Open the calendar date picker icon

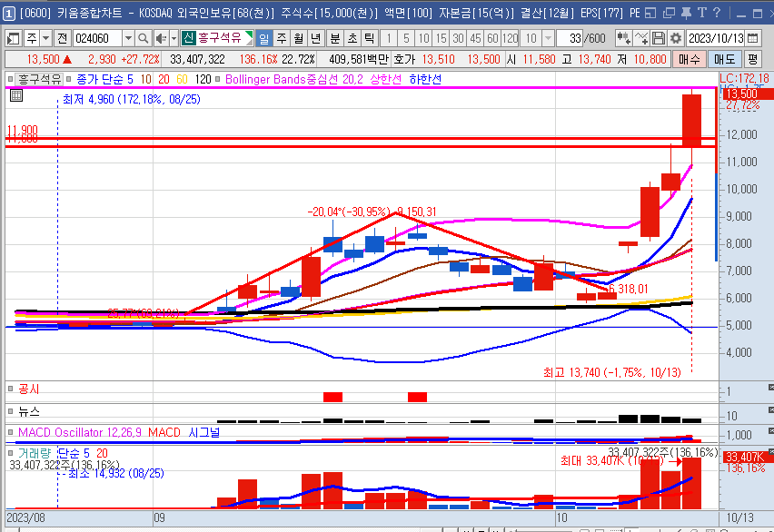point(752,38)
